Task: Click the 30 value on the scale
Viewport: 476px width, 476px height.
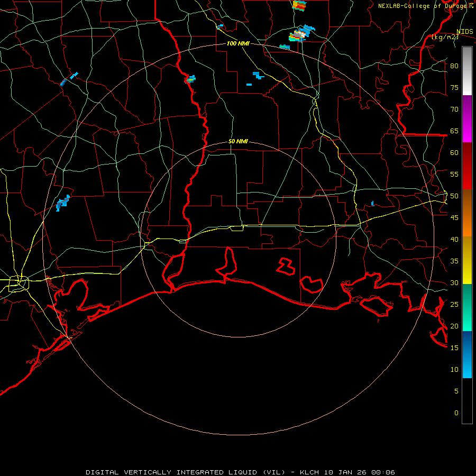Action: [x=454, y=283]
